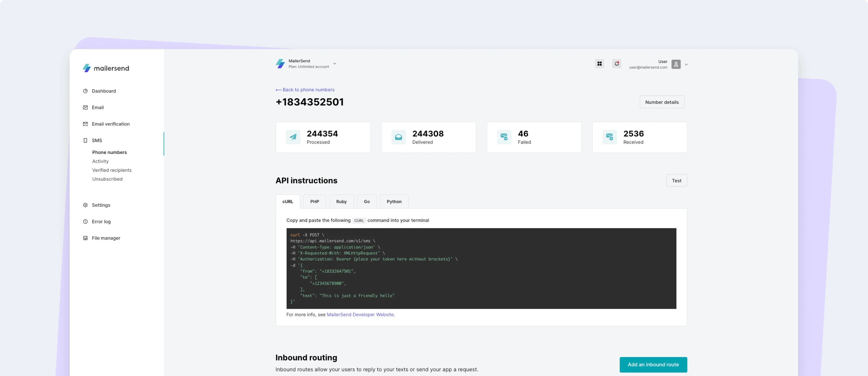Screen dimensions: 868x376
Task: Click the SMS phone icon
Action: 85,140
